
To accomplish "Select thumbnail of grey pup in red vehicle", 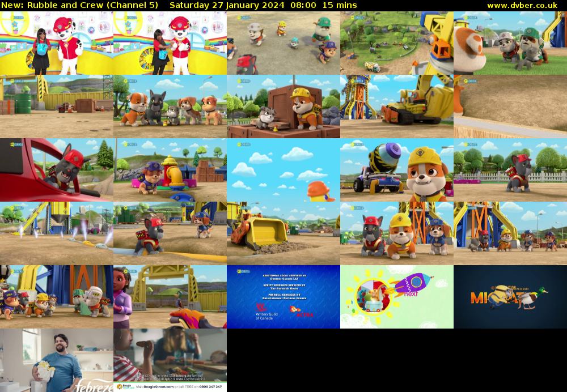I will (x=56, y=170).
